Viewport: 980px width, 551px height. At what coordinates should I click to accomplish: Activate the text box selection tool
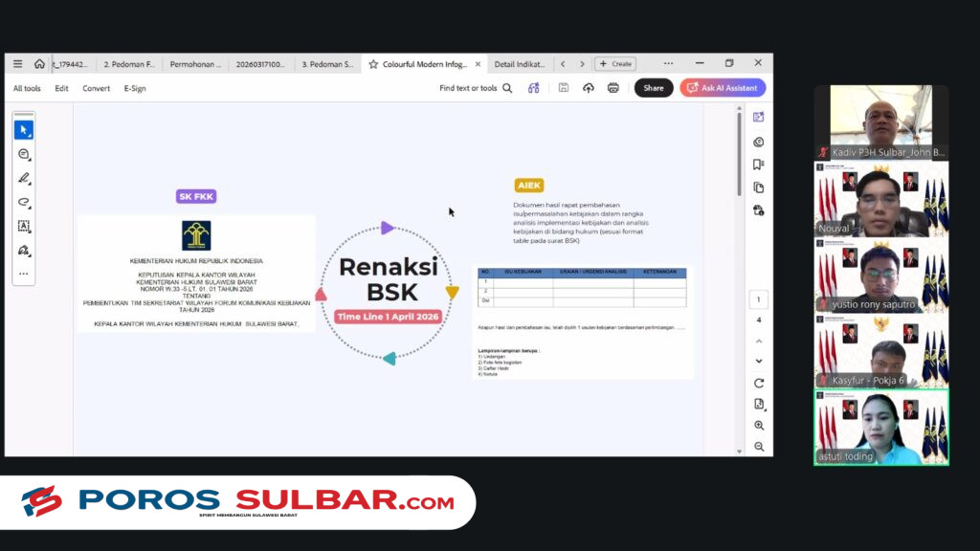pos(23,227)
